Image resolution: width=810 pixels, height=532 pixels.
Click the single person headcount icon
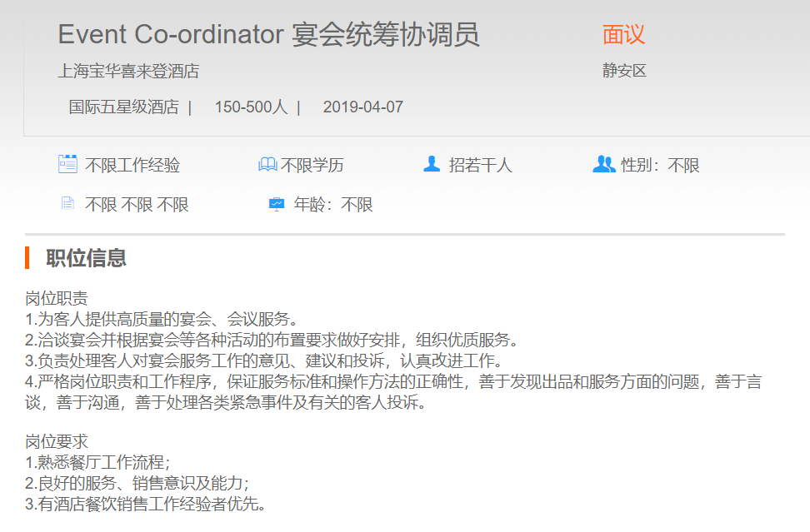pos(432,164)
